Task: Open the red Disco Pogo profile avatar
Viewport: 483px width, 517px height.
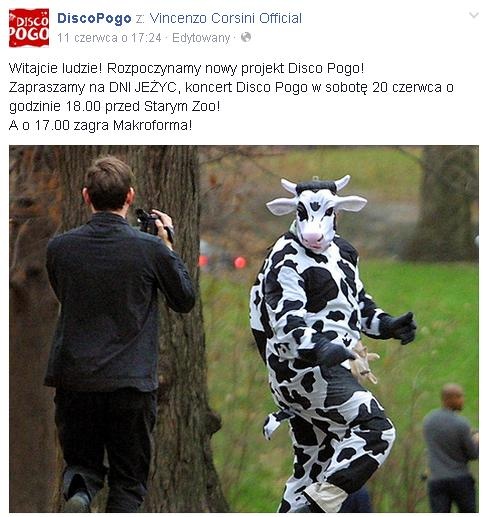Action: click(29, 28)
